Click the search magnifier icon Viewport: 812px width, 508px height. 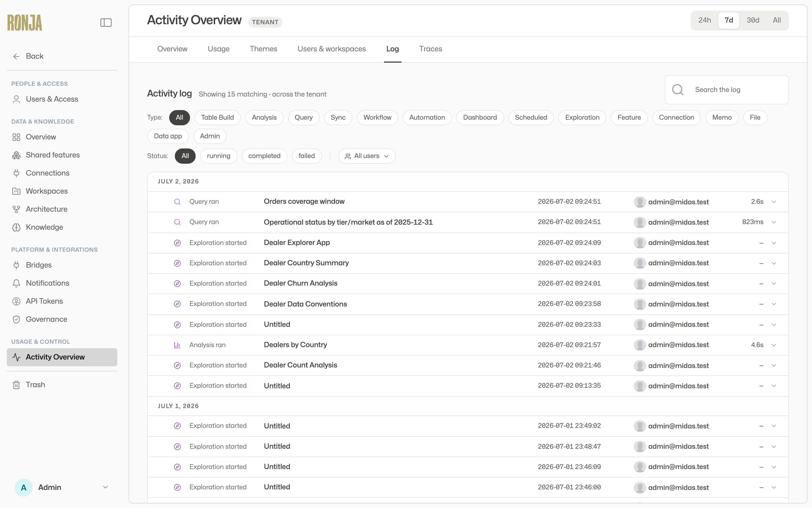pyautogui.click(x=678, y=90)
